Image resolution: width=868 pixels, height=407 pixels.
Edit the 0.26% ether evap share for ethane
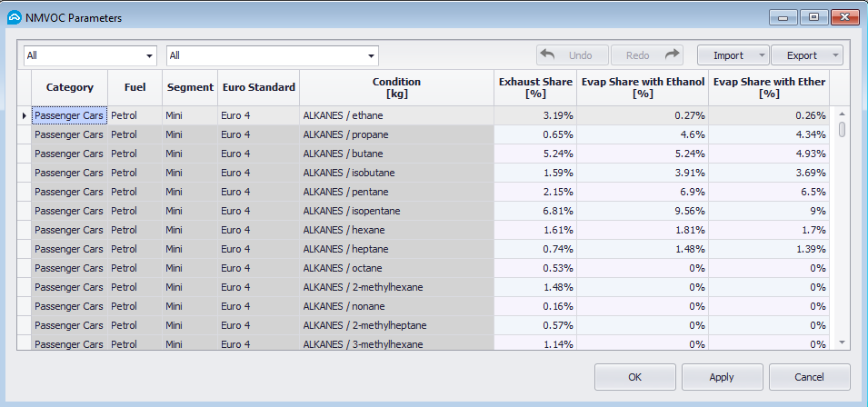(769, 115)
